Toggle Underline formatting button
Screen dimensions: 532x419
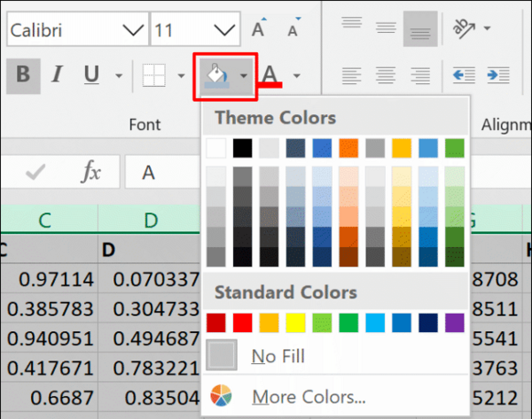tap(91, 74)
